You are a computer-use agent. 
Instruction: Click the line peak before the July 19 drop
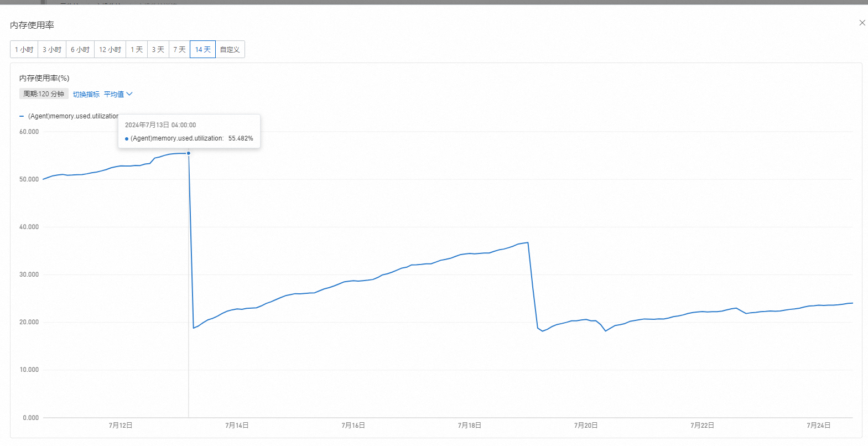pyautogui.click(x=528, y=242)
